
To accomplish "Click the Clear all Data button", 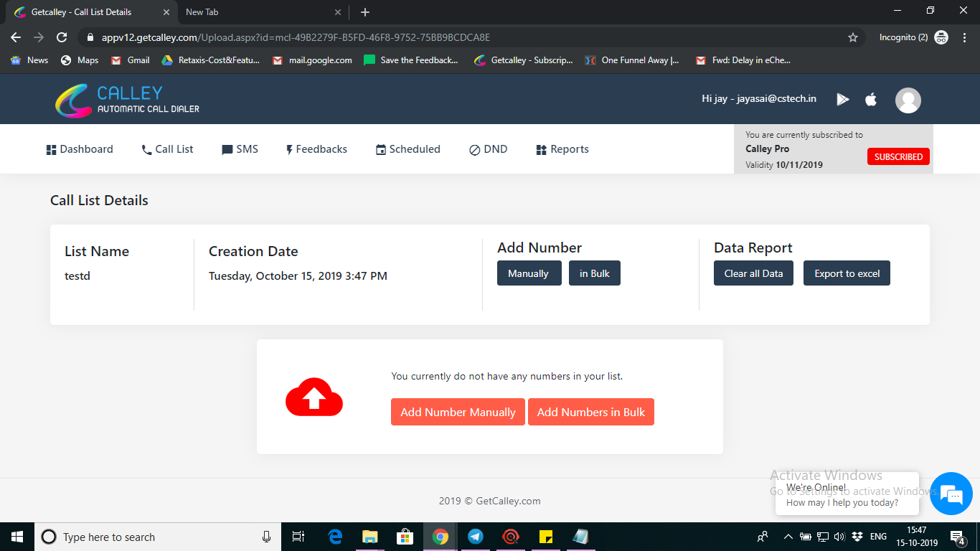I will click(753, 273).
